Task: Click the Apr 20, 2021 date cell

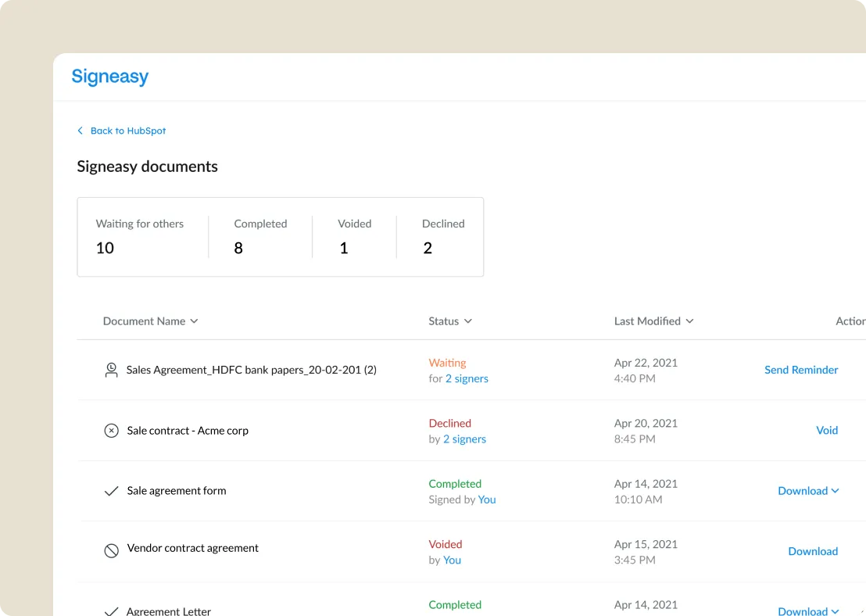Action: tap(646, 423)
